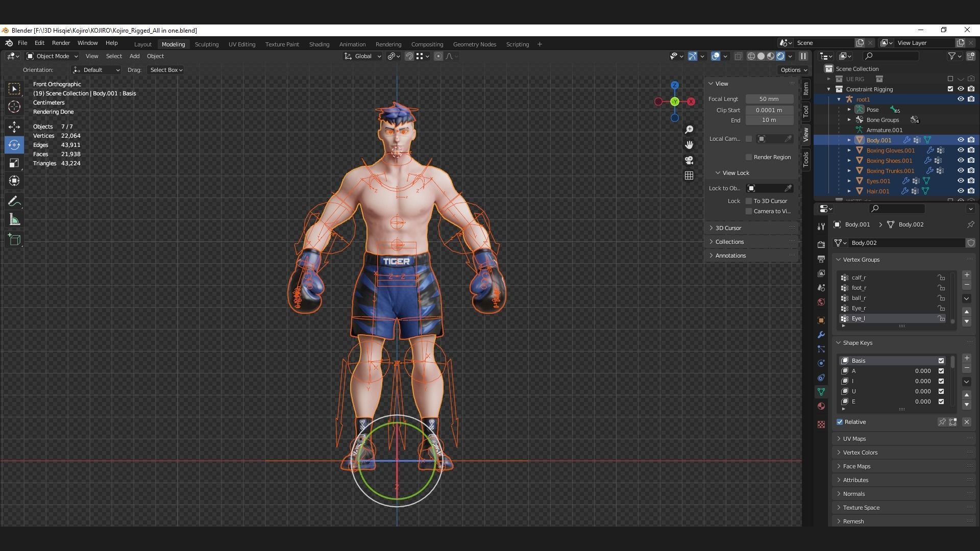Enable Render Region checkbox
This screenshot has width=980, height=551.
(x=749, y=157)
